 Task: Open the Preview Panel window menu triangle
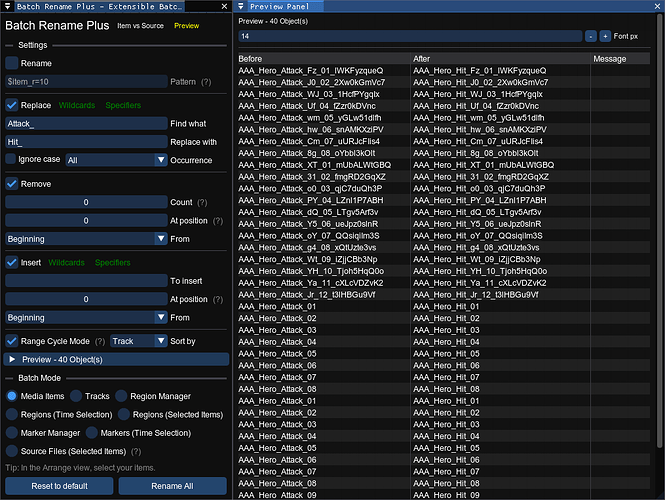(241, 6)
